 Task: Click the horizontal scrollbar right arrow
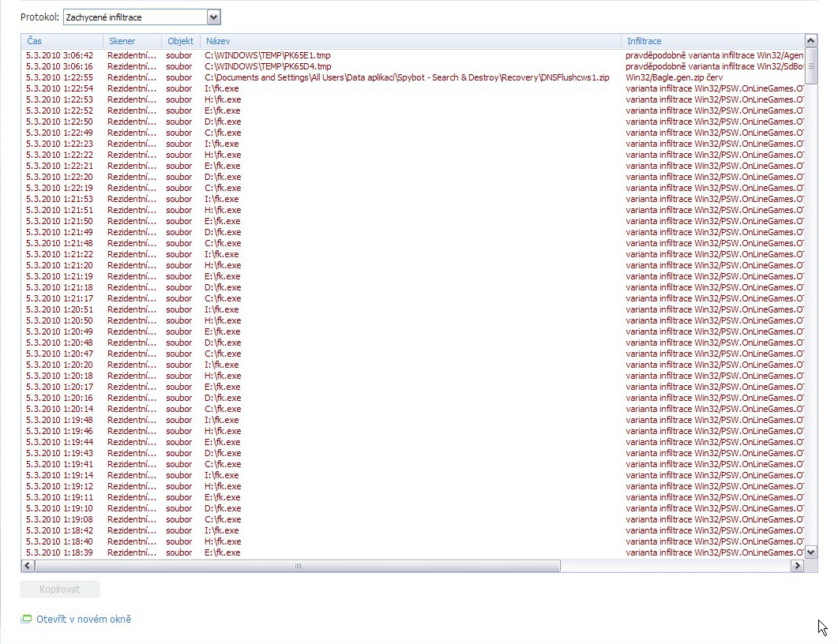pos(797,566)
